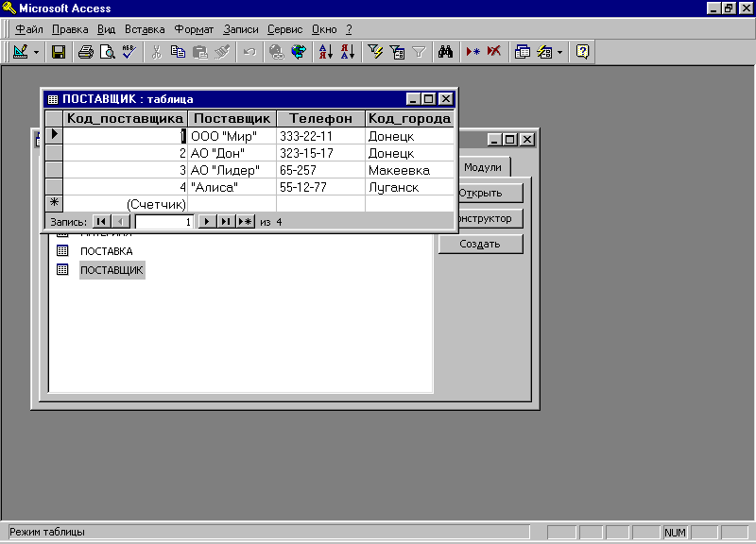The image size is (756, 544).
Task: Open the Записи menu
Action: coord(241,29)
